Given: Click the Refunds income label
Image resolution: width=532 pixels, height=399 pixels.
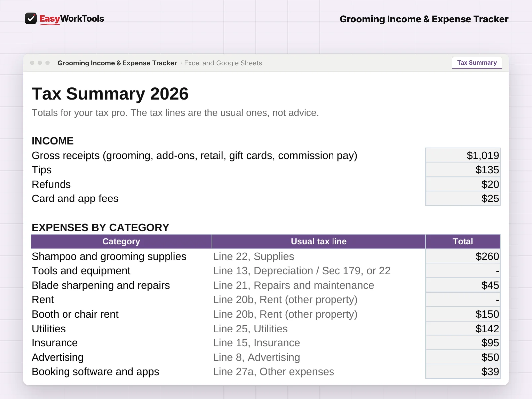Looking at the screenshot, I should (51, 184).
